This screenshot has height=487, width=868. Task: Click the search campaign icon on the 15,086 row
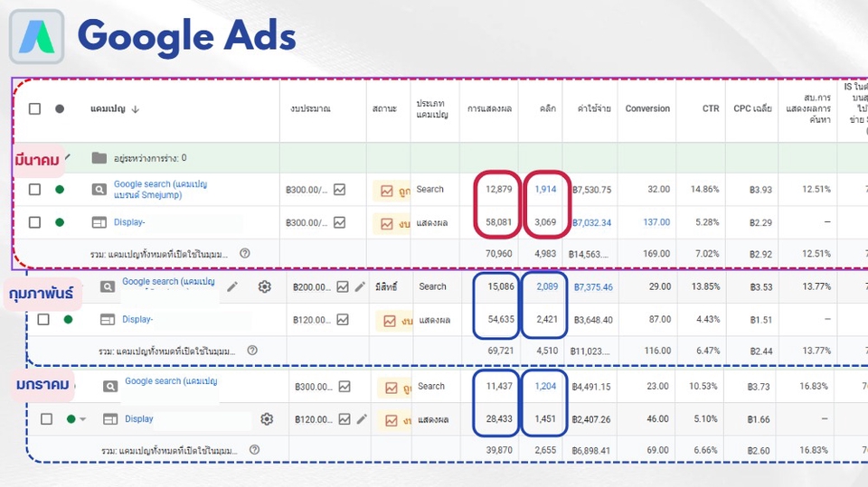click(108, 286)
